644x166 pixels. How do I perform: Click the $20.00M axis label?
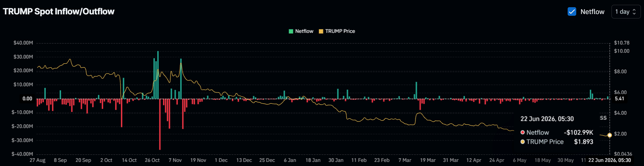click(23, 71)
